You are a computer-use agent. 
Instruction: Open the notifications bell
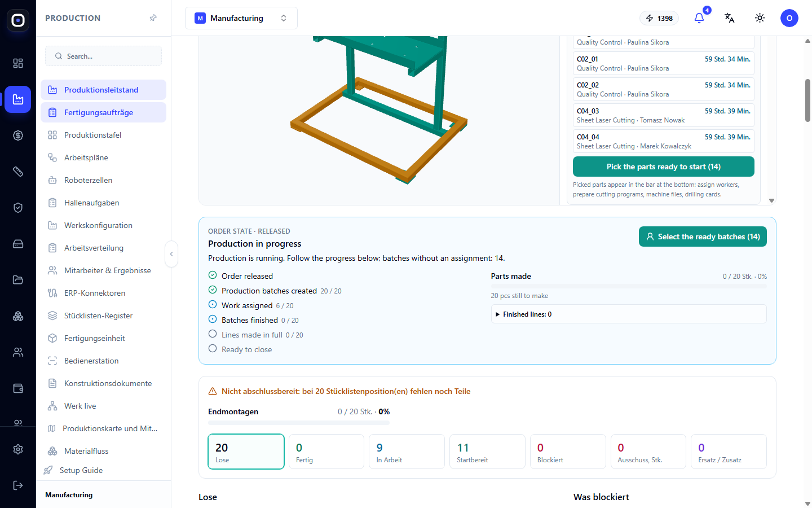tap(699, 18)
